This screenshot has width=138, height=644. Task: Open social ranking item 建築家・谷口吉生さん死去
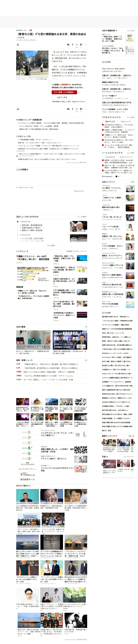tap(118, 162)
